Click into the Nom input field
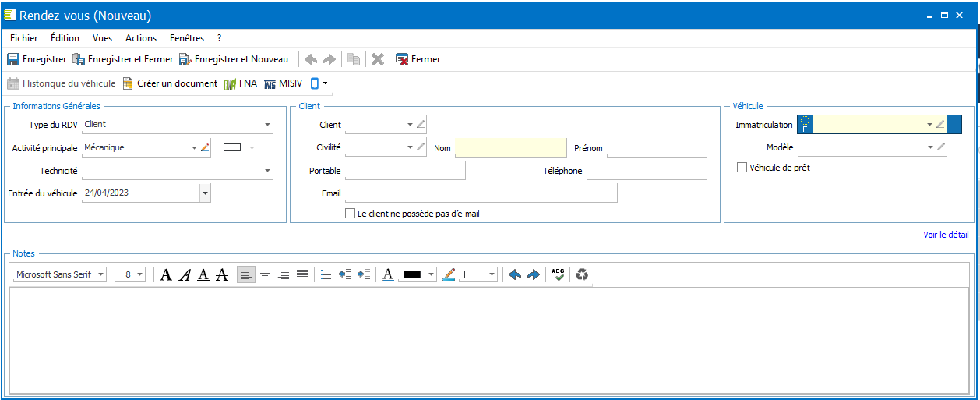 coord(511,147)
